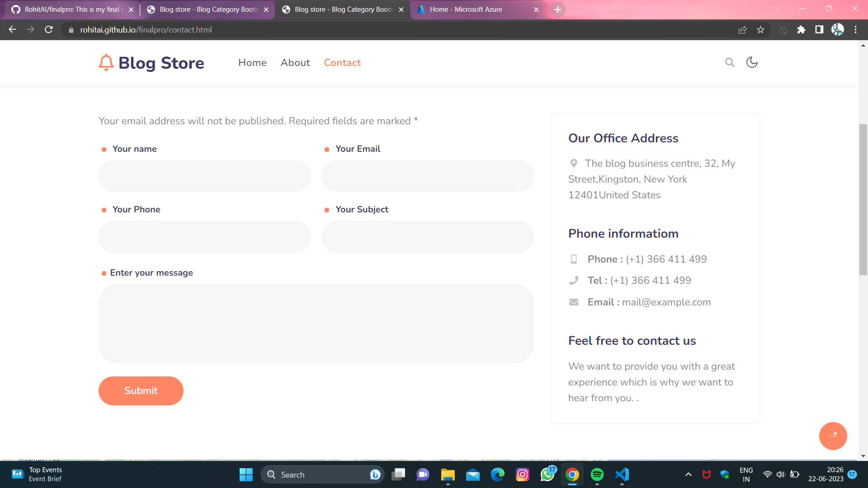Launch Spotify from the taskbar
Screen dimensions: 868x488
pos(597,474)
